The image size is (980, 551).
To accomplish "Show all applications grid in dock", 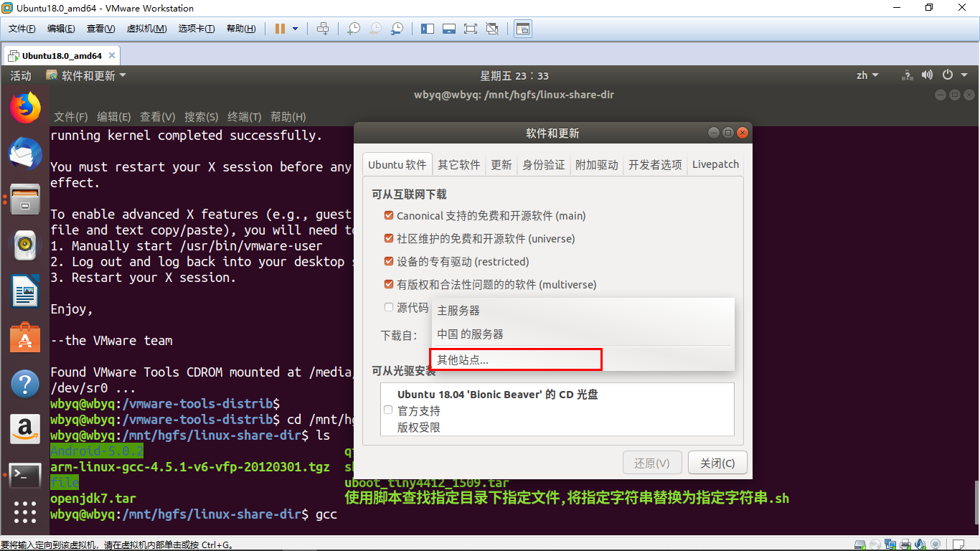I will [25, 512].
